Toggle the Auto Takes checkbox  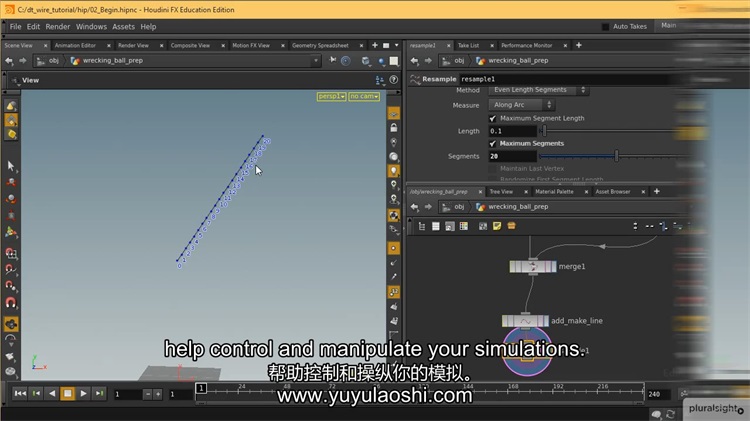tap(605, 27)
